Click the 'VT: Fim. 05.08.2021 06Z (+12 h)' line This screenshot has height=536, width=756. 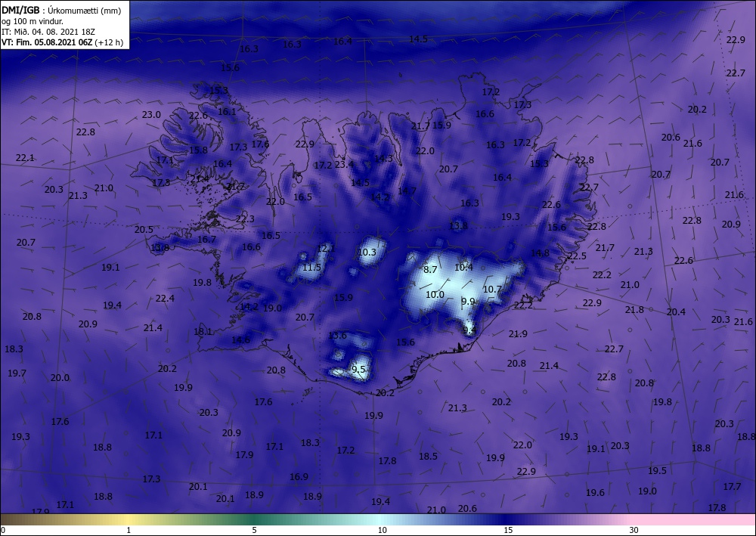[x=62, y=42]
